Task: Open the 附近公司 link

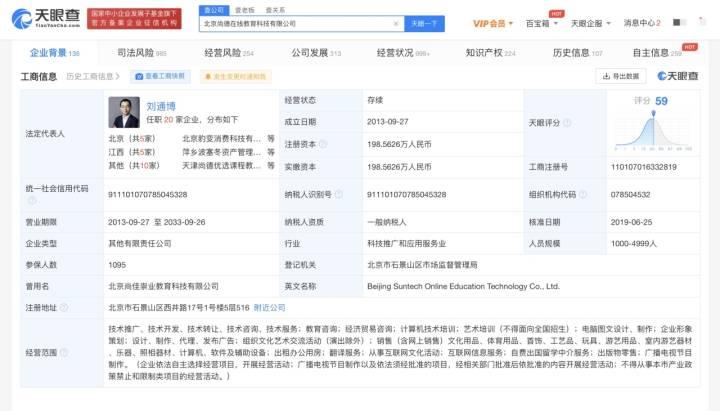Action: pos(270,307)
